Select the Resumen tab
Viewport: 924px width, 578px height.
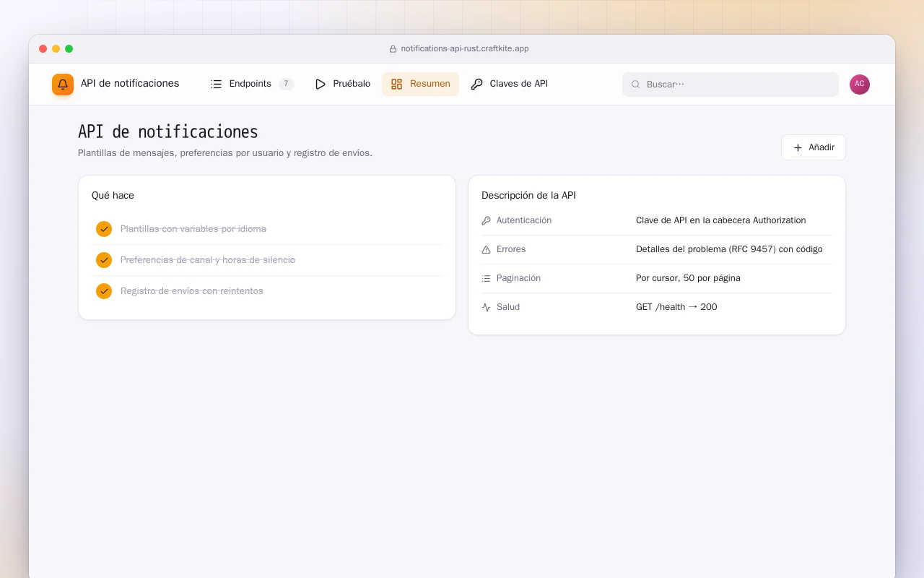tap(420, 84)
